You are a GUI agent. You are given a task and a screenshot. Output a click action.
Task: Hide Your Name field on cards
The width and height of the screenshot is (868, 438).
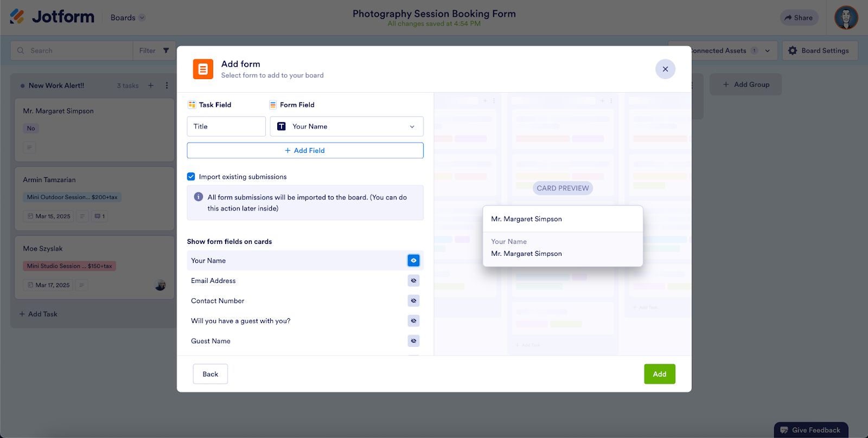click(413, 261)
